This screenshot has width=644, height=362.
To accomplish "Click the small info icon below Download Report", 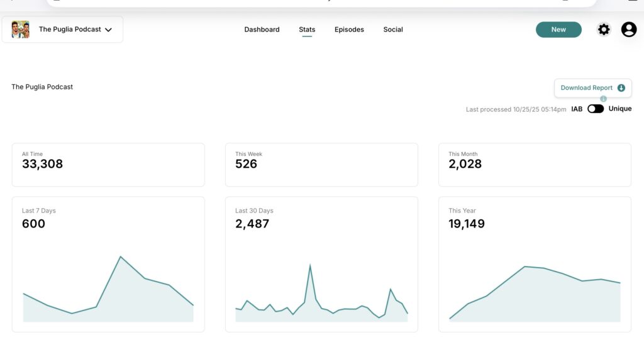I will (603, 99).
